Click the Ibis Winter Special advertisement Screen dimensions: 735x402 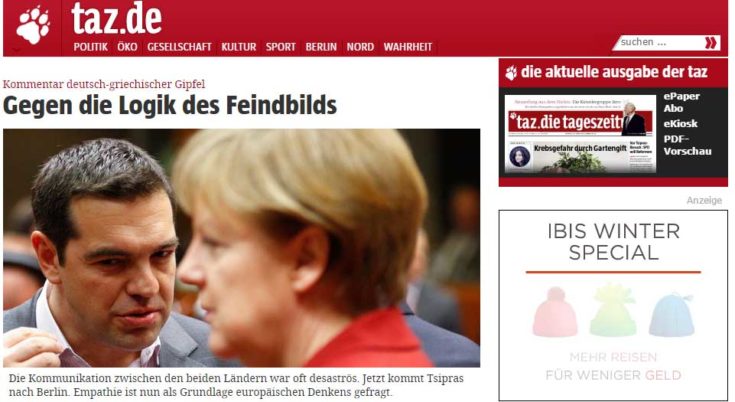(x=613, y=305)
